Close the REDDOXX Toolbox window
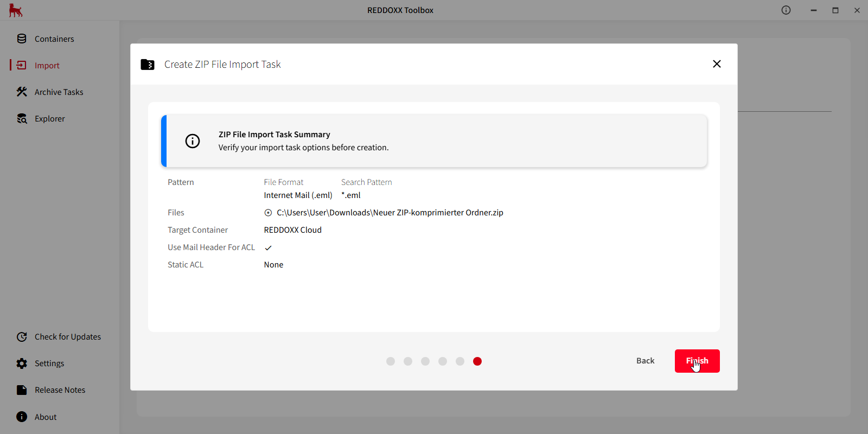868x434 pixels. pyautogui.click(x=857, y=10)
